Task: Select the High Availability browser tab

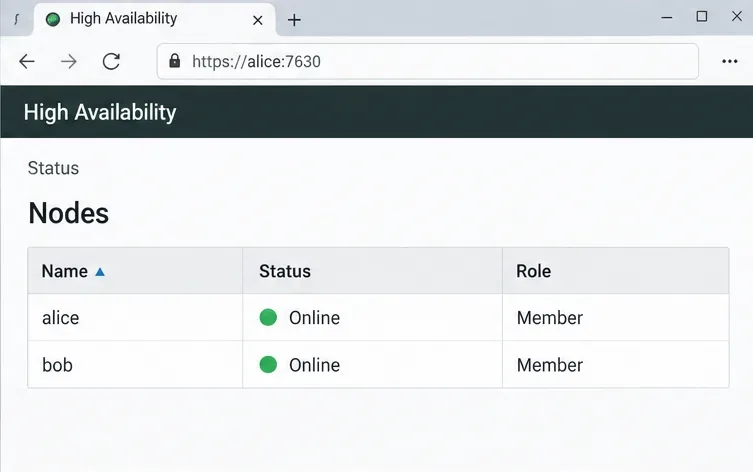Action: pos(154,19)
